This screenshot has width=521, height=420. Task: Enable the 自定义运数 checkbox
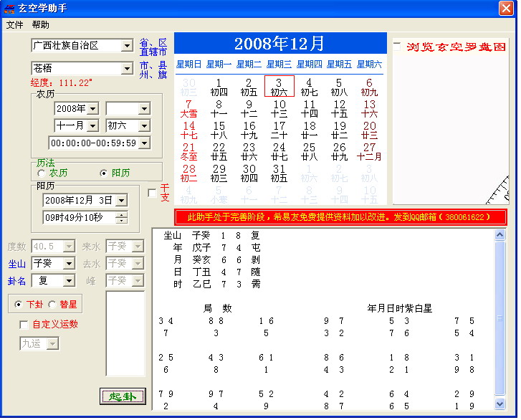[24, 325]
